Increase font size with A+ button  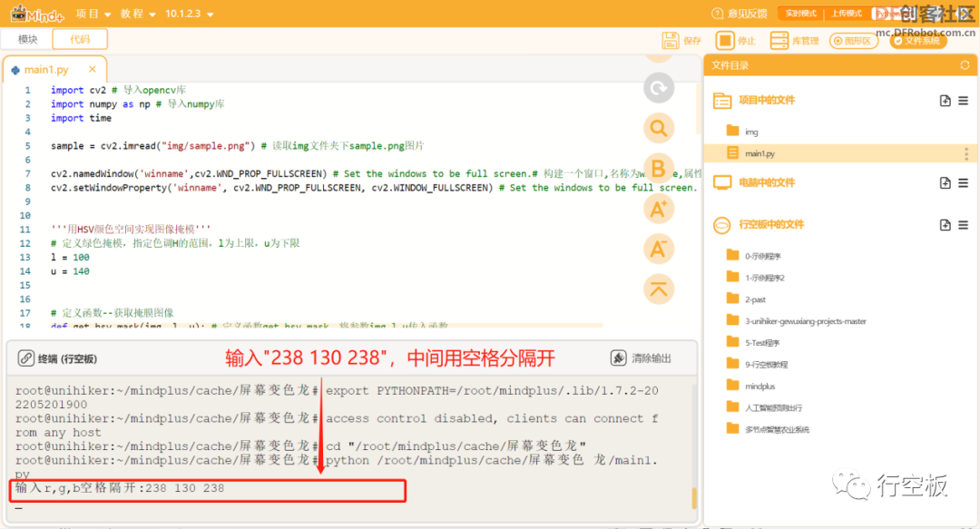[659, 209]
